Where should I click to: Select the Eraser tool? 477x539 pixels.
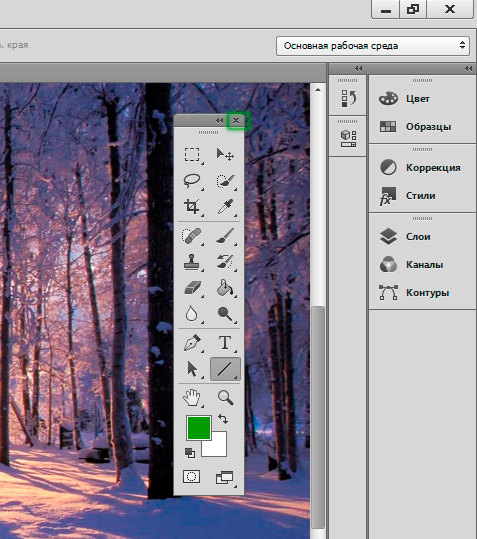point(192,288)
